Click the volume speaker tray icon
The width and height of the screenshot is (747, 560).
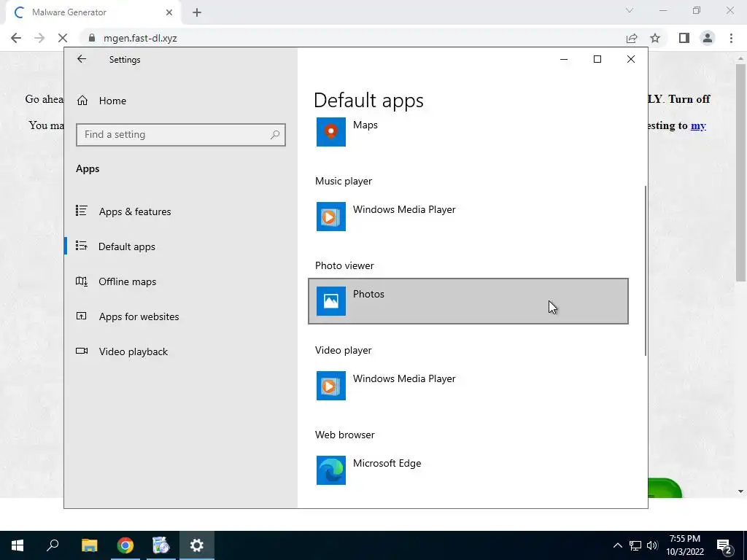pos(652,545)
